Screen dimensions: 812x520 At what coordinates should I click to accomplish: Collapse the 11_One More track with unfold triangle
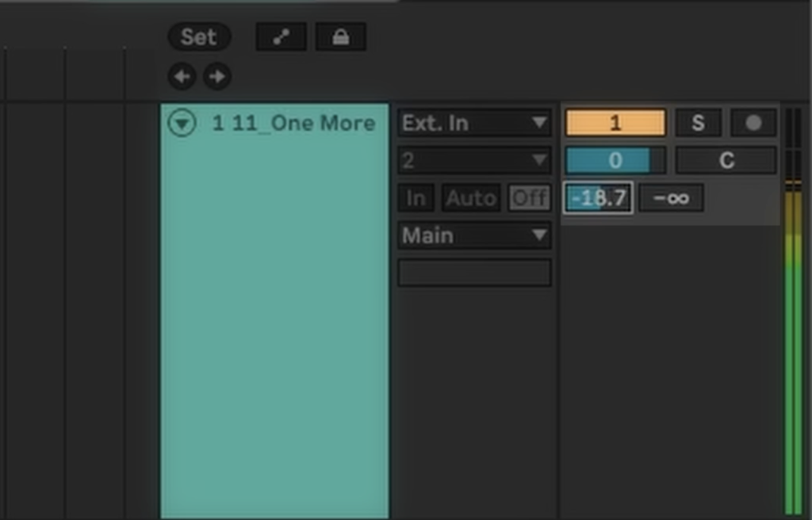[x=182, y=124]
